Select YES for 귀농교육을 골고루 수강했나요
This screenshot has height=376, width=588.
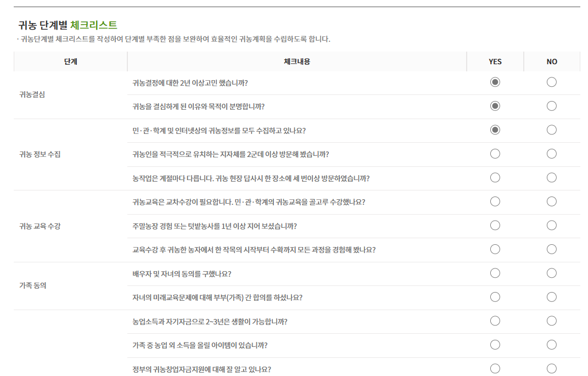[x=495, y=201]
